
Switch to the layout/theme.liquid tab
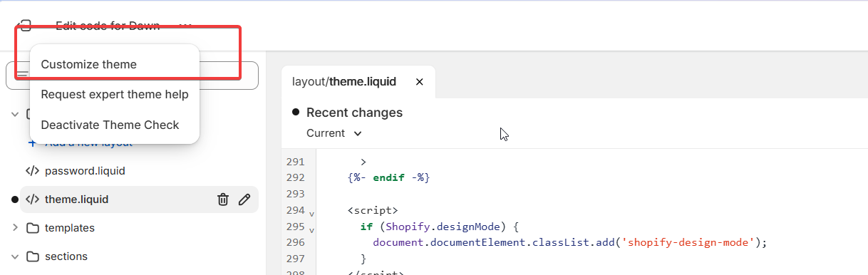coord(344,82)
